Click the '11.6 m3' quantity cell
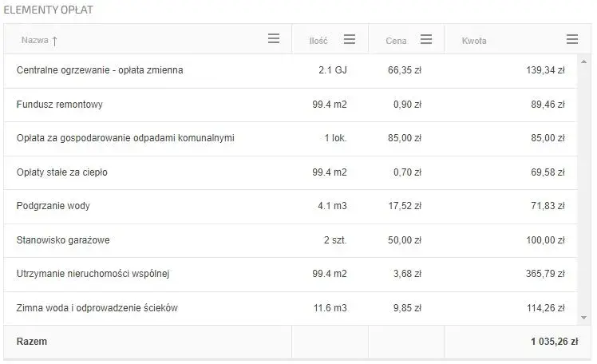Screen dimensions: 597x364 click(x=330, y=307)
